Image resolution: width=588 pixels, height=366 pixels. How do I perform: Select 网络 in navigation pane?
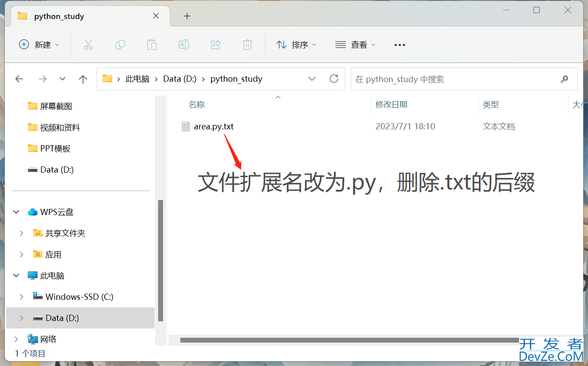tap(42, 339)
